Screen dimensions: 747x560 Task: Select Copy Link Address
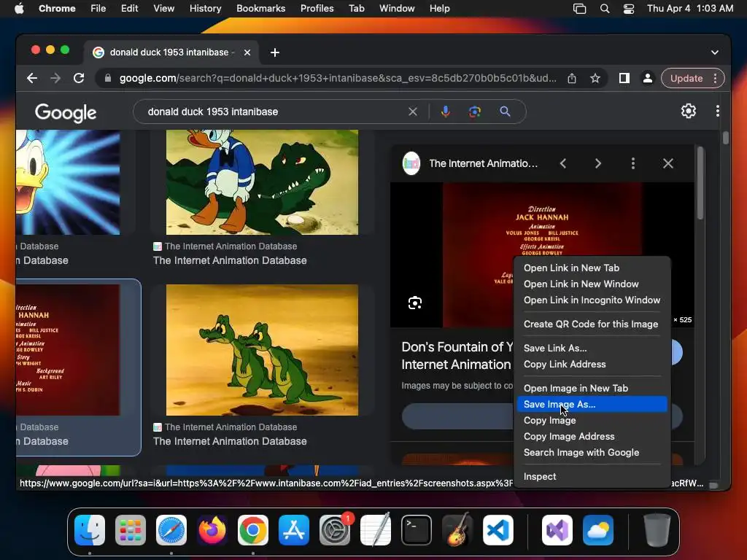[592, 365]
